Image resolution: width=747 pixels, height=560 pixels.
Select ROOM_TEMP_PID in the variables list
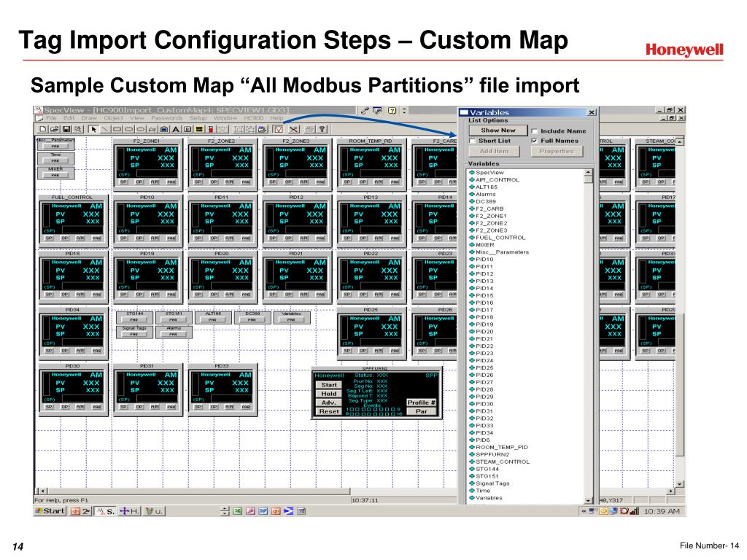[x=502, y=447]
